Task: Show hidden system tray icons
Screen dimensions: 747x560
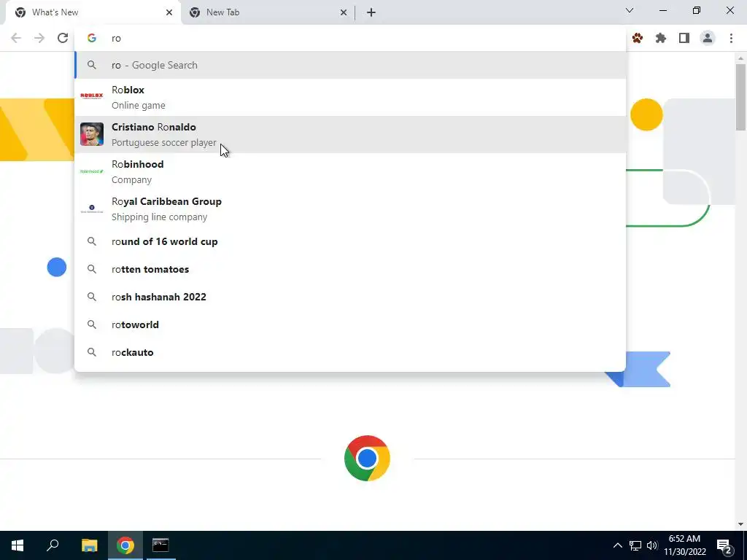Action: tap(617, 545)
